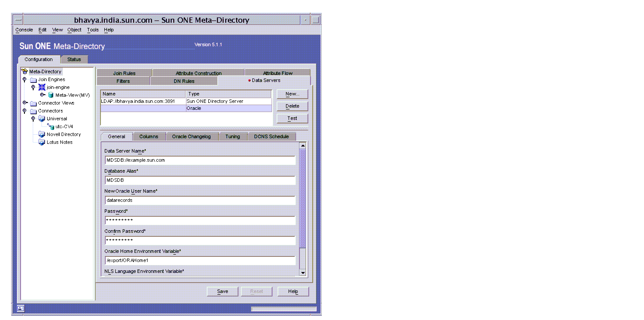This screenshot has width=644, height=320.
Task: Click the Database Alias input field
Action: click(x=200, y=180)
